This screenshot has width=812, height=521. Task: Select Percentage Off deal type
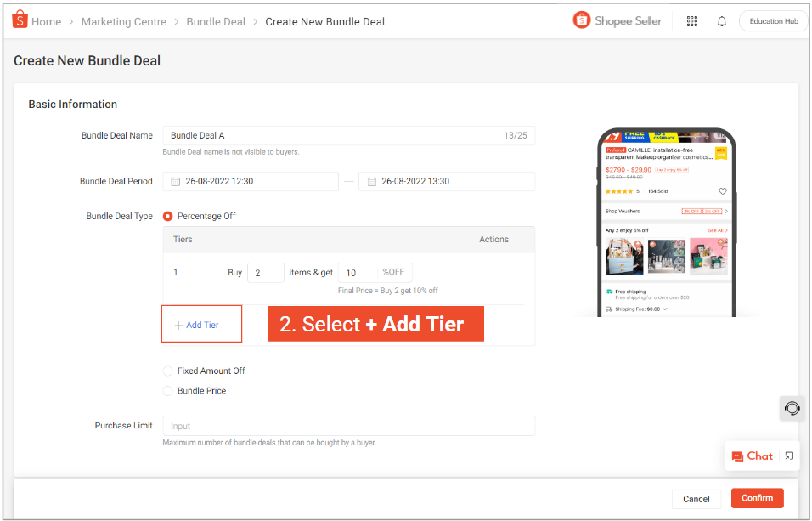(168, 216)
